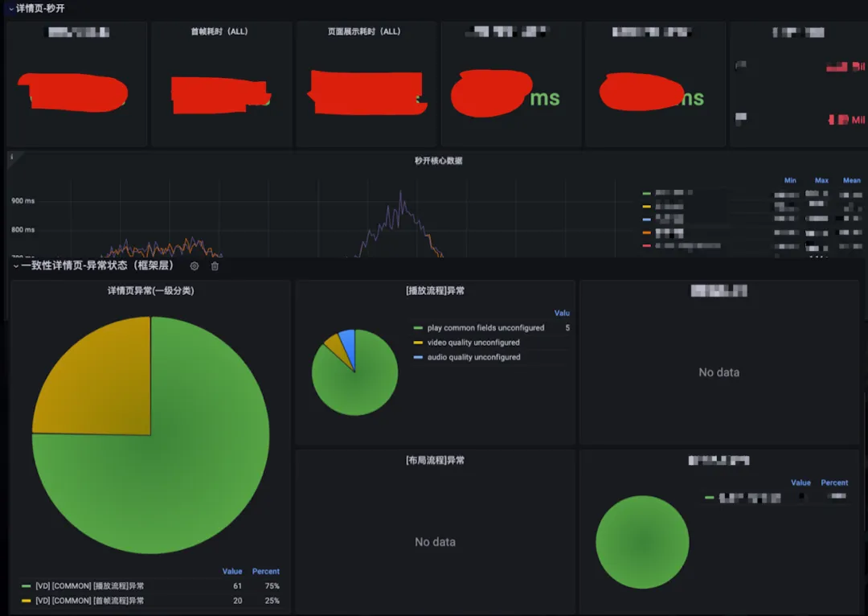The image size is (868, 616).
Task: Sort [播放流程]异常 legend by Valu header
Action: (x=562, y=313)
